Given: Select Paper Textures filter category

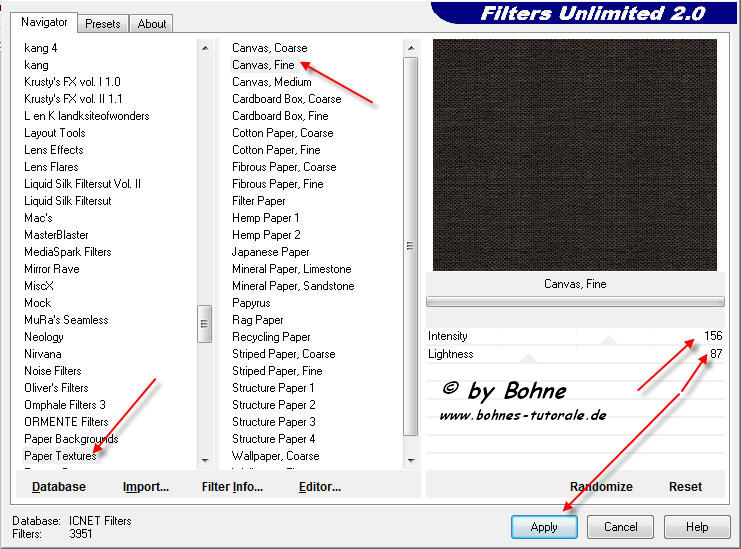Looking at the screenshot, I should click(60, 456).
